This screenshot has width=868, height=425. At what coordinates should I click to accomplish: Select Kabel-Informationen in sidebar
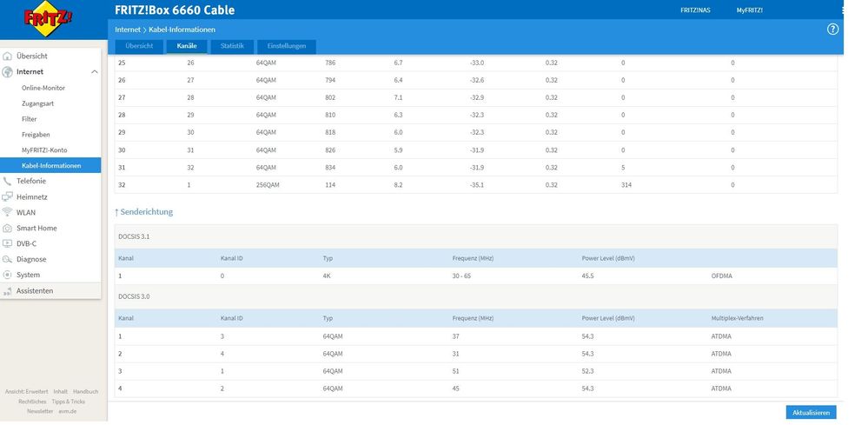[50, 165]
